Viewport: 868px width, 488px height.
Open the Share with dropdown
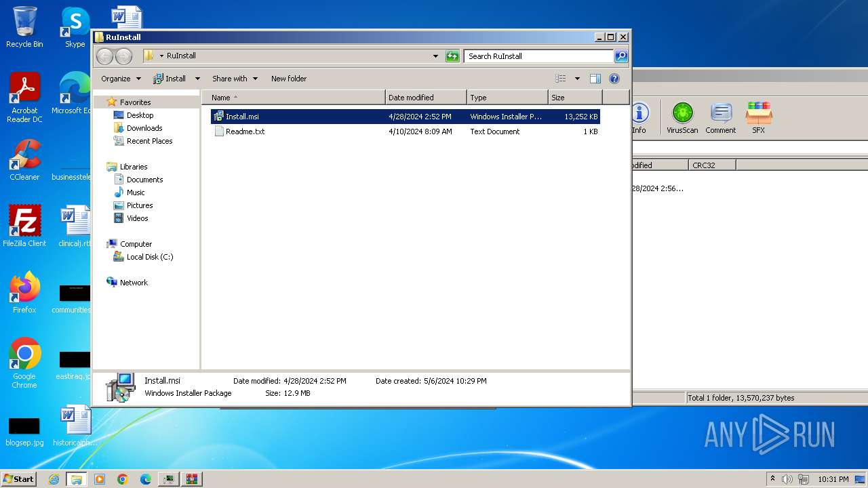coord(235,79)
